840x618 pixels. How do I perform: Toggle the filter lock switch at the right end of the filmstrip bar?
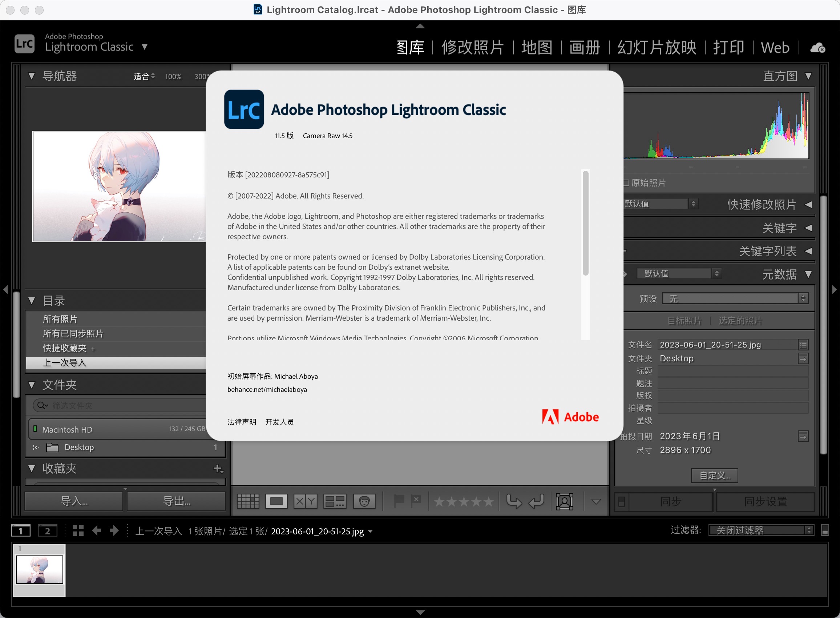(x=825, y=530)
